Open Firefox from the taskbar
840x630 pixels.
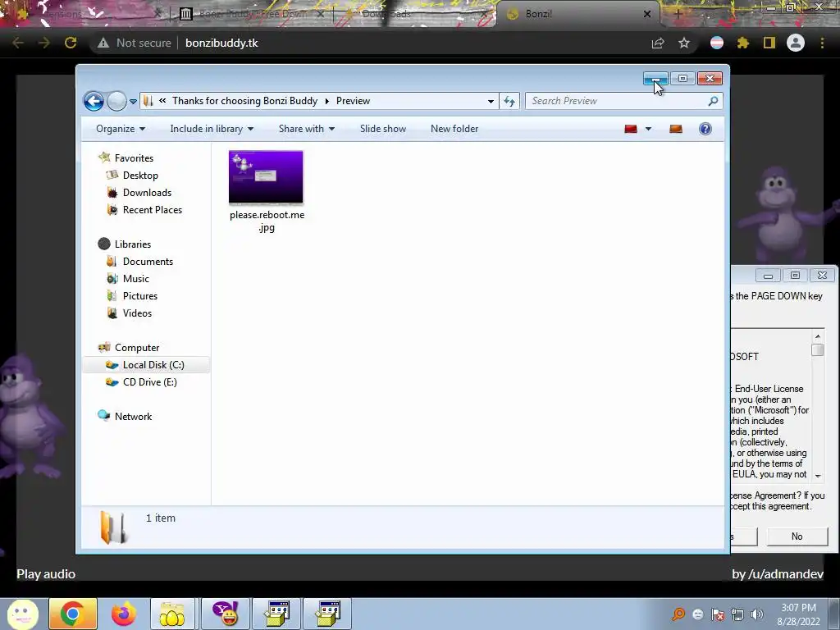(123, 614)
